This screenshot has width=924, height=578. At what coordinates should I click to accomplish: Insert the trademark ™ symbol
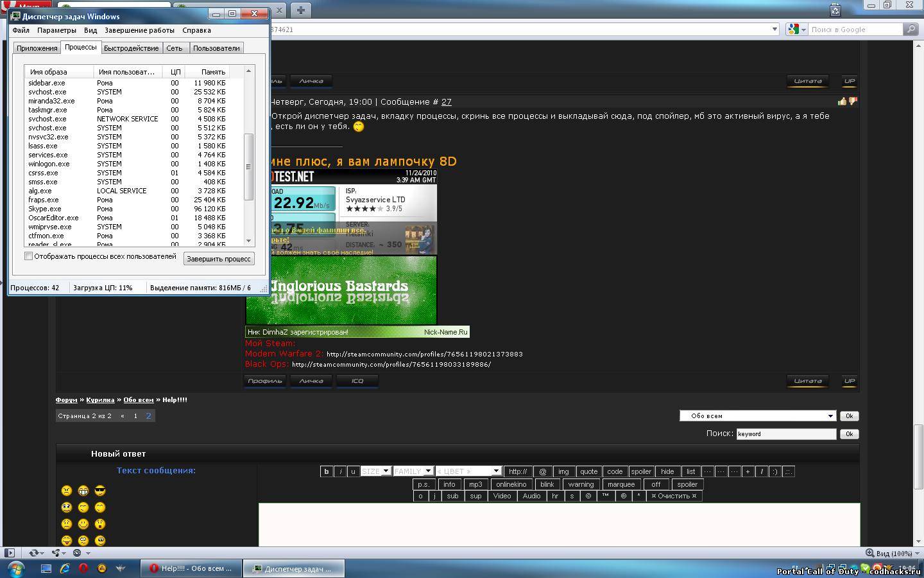(x=605, y=496)
